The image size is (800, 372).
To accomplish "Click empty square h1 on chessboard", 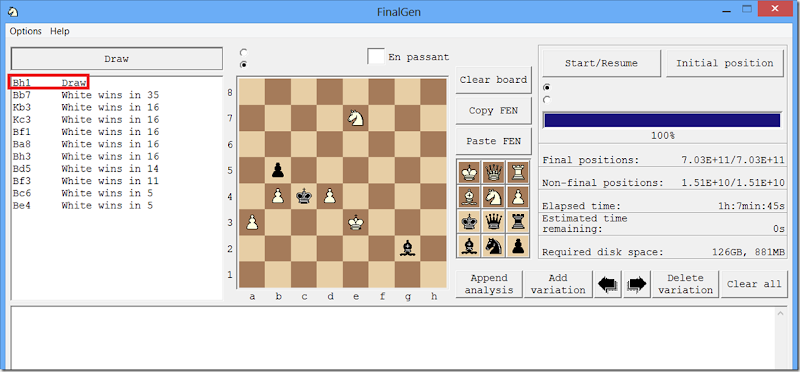I will pyautogui.click(x=434, y=275).
